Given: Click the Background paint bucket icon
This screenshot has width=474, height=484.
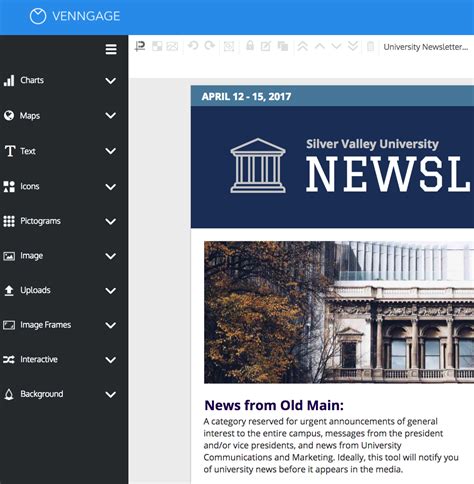Looking at the screenshot, I should [9, 394].
